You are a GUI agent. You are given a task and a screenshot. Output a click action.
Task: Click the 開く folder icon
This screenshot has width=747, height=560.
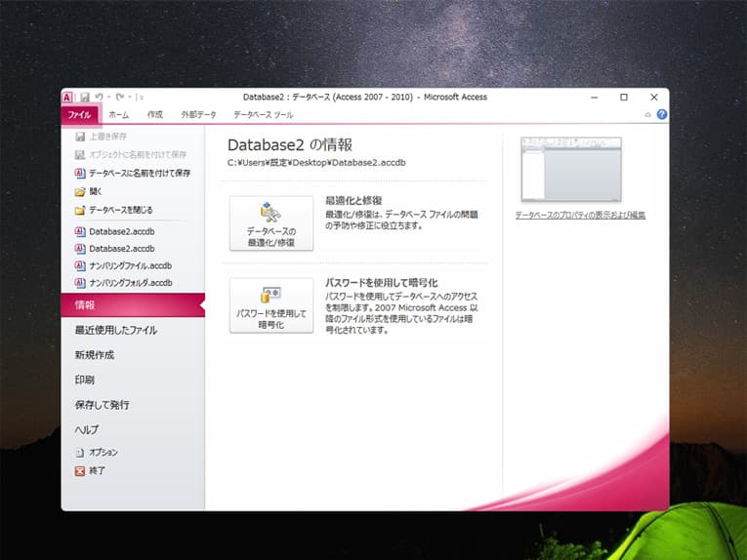80,192
